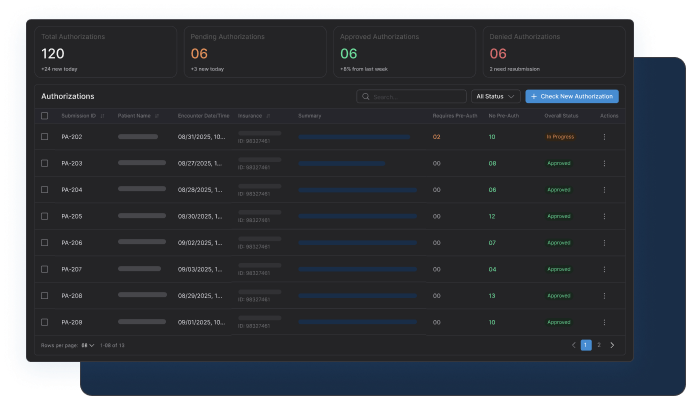Click Check New Authorization button
Viewport: 686px width, 396px height.
point(572,96)
